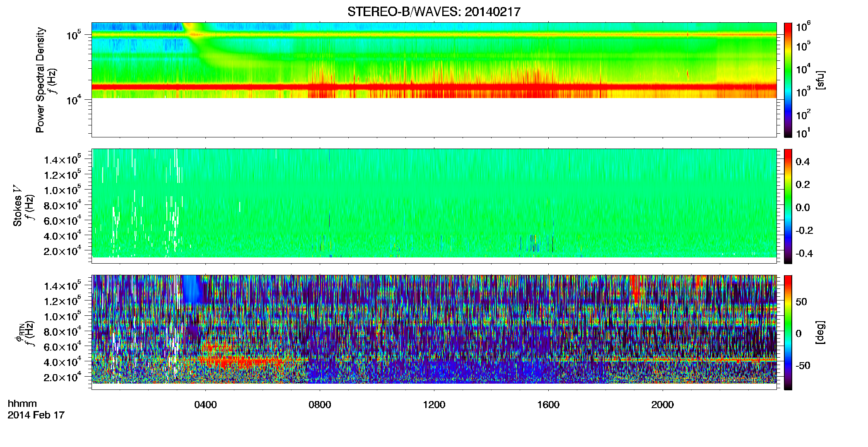Viewport: 868px width, 447px height.
Task: Click the -50 tick on degrees colorbar
Action: tap(804, 366)
